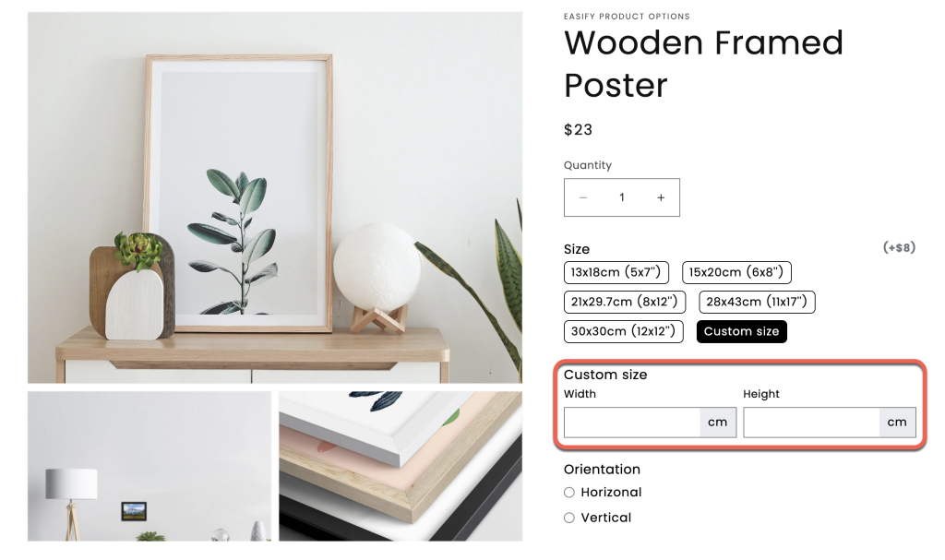Choose the 13x18cm (5x7") size
Image resolution: width=945 pixels, height=560 pixels.
click(616, 272)
